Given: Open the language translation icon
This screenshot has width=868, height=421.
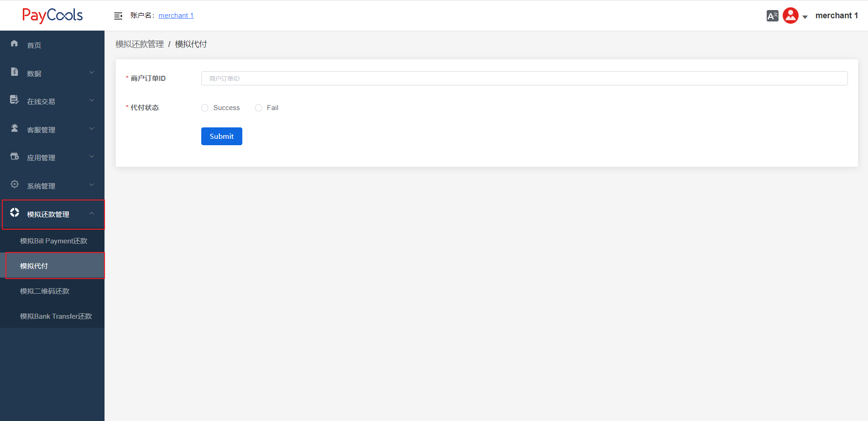Looking at the screenshot, I should [773, 15].
